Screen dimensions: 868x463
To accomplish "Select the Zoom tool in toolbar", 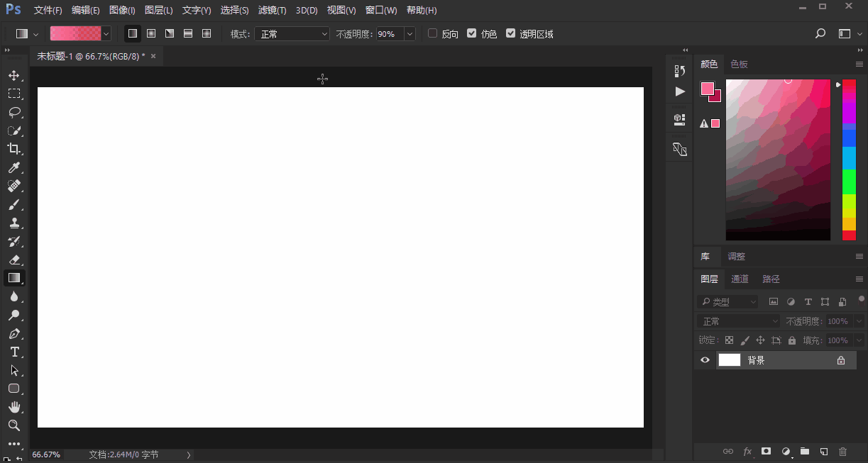I will click(14, 425).
